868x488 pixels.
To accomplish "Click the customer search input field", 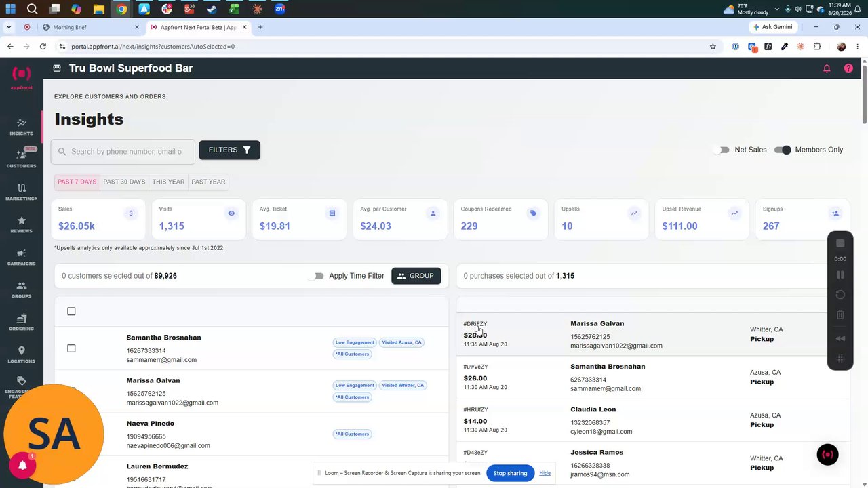I will [123, 152].
